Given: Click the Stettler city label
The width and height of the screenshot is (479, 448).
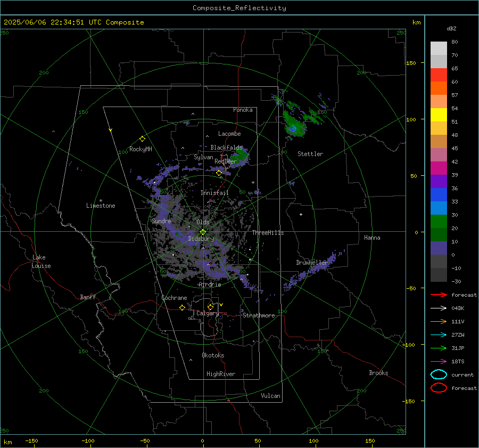Looking at the screenshot, I should point(310,154).
